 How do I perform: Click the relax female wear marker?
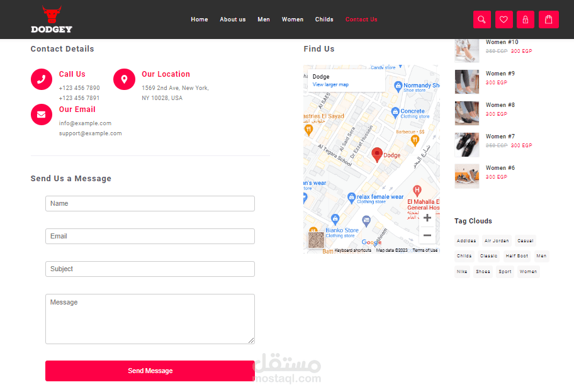[x=351, y=198]
